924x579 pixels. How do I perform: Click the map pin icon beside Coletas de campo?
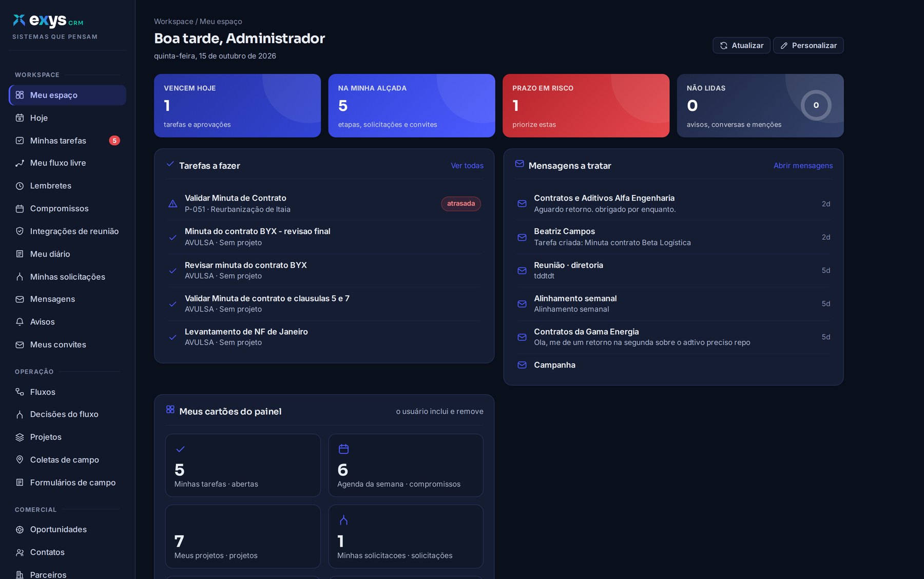pyautogui.click(x=20, y=460)
